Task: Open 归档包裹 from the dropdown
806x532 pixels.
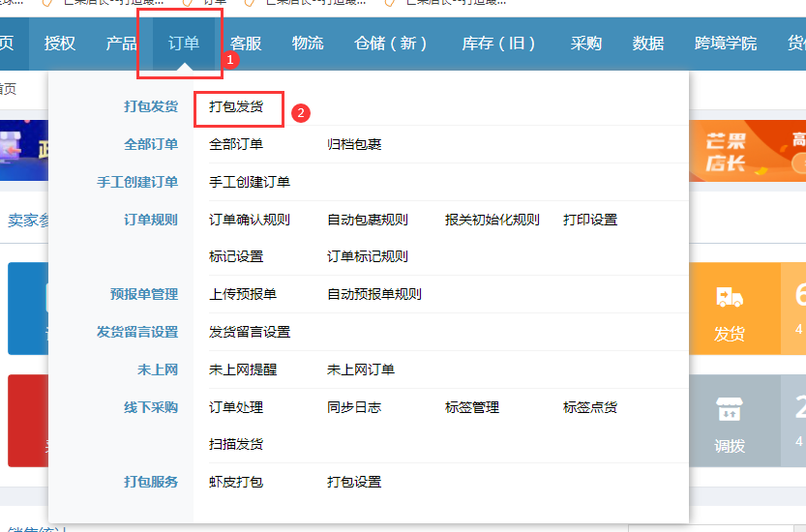Action: 354,144
